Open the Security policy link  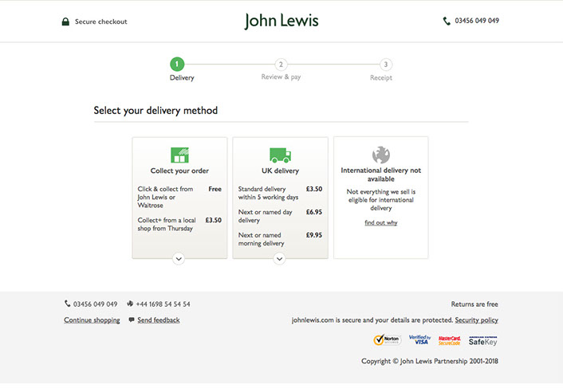click(476, 320)
